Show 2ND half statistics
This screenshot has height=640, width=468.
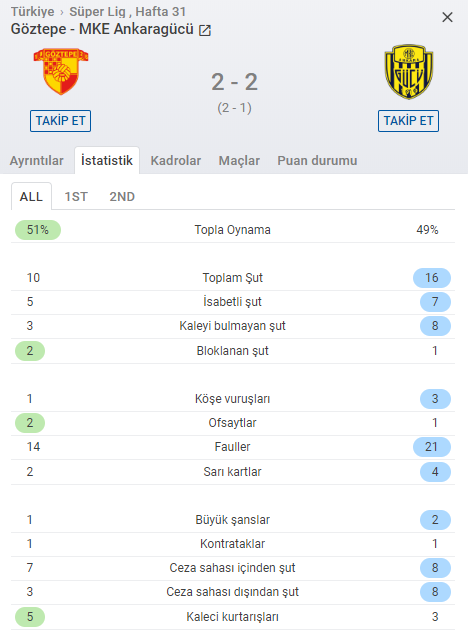122,197
